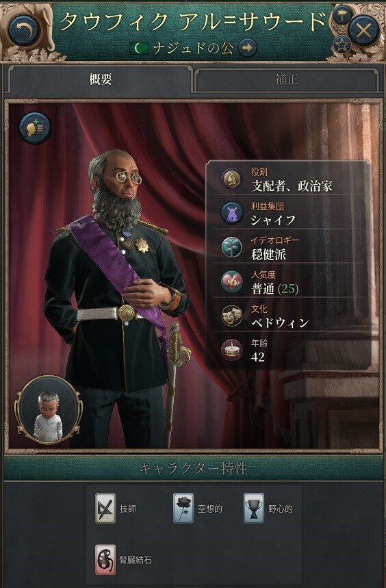The height and width of the screenshot is (588, 386).
Task: Select the 概要 tab
Action: pos(100,79)
